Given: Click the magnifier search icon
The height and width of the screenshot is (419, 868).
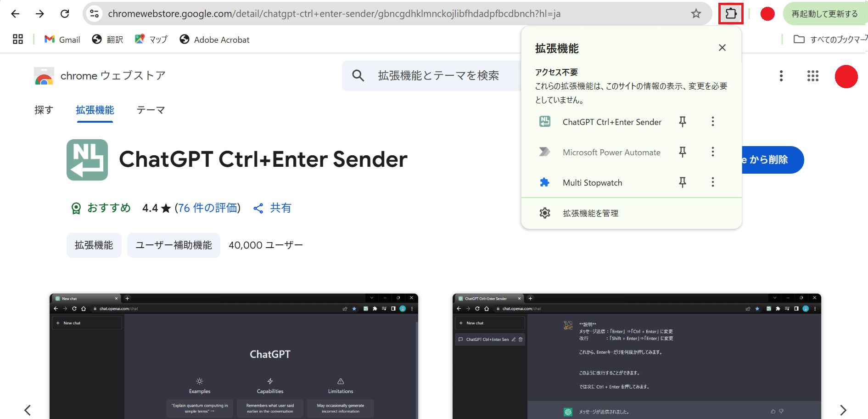Looking at the screenshot, I should click(358, 76).
